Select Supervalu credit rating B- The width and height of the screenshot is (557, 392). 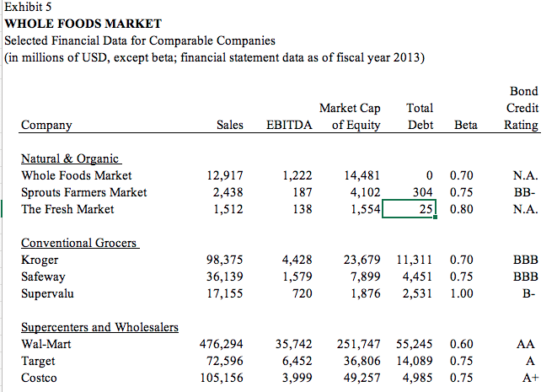[x=528, y=293]
